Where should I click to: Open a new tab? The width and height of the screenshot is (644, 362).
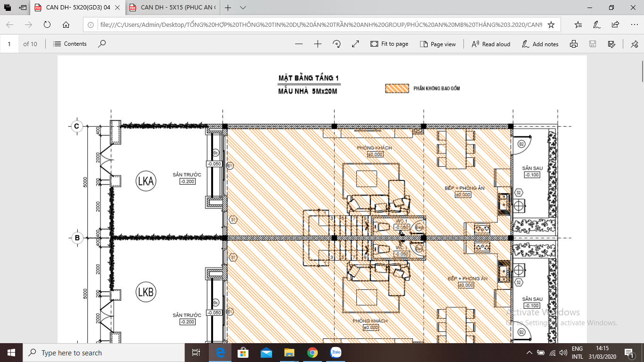click(x=228, y=8)
